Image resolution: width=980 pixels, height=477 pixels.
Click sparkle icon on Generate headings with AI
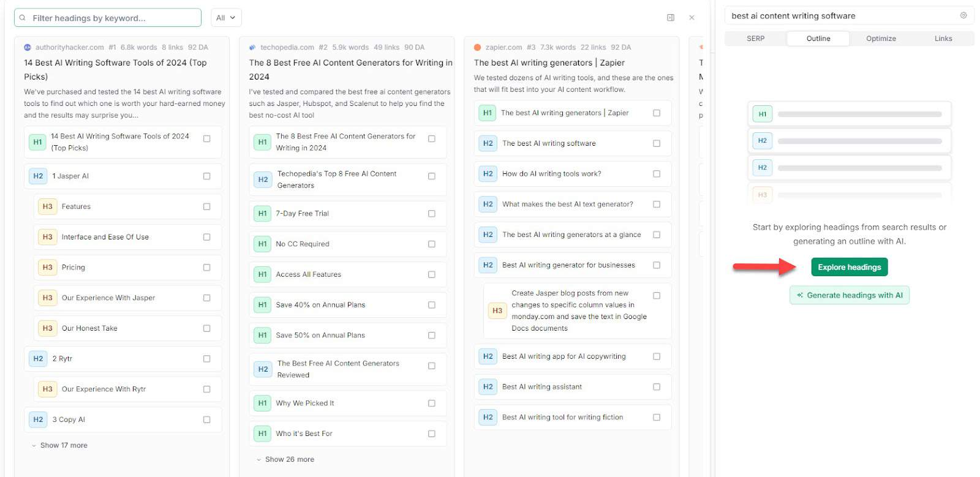(800, 295)
